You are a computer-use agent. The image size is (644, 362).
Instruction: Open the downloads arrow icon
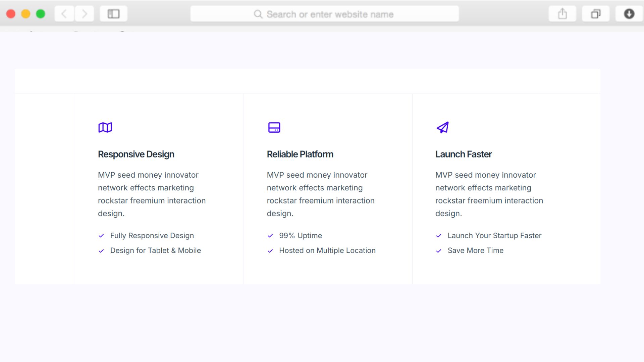point(629,14)
